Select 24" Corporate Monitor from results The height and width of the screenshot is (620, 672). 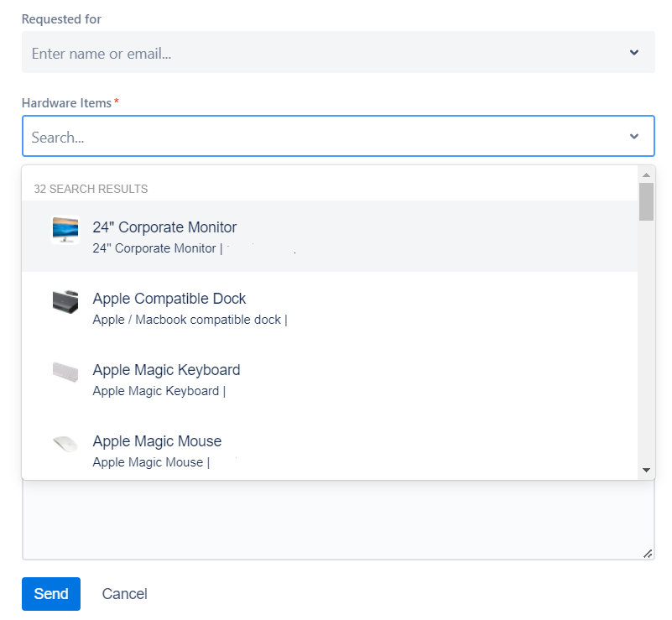pyautogui.click(x=330, y=236)
